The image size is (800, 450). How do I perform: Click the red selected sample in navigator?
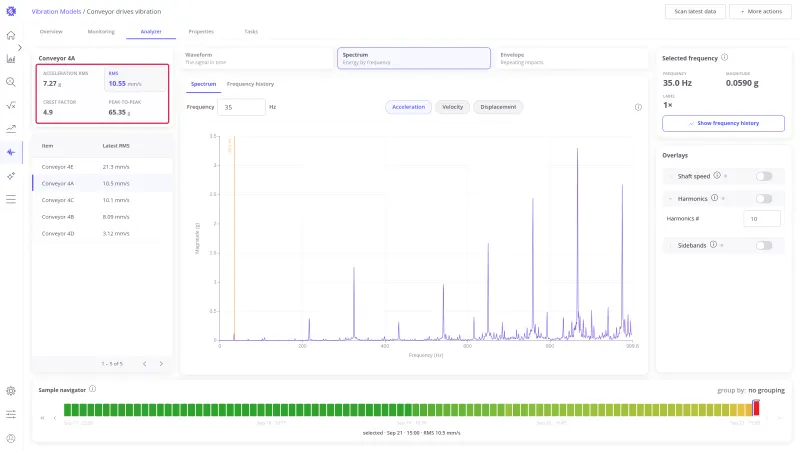756,408
